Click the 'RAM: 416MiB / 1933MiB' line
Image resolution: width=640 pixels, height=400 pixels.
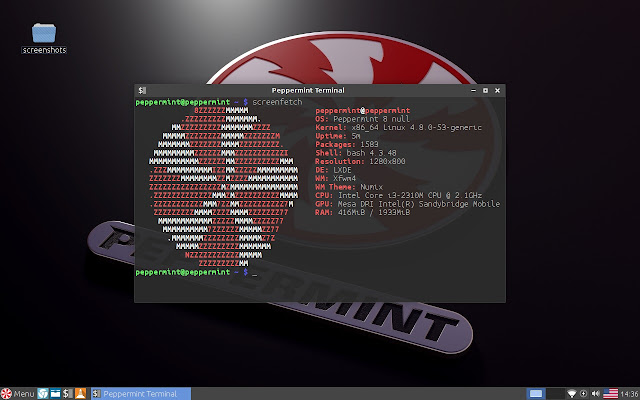point(362,212)
